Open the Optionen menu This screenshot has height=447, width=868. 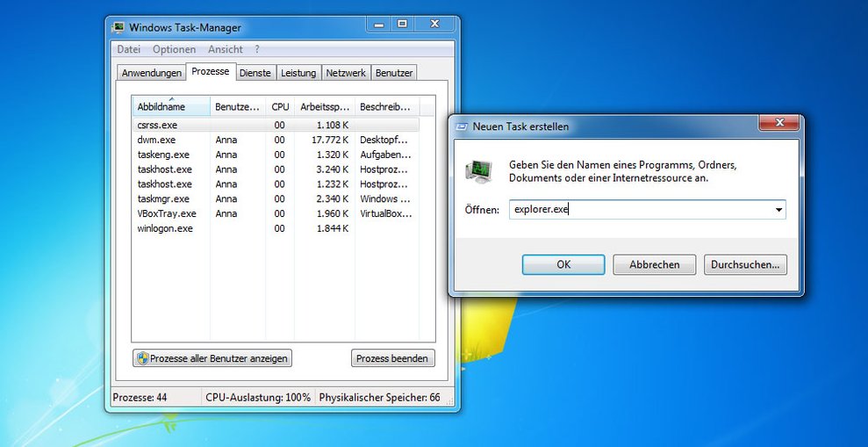coord(175,49)
